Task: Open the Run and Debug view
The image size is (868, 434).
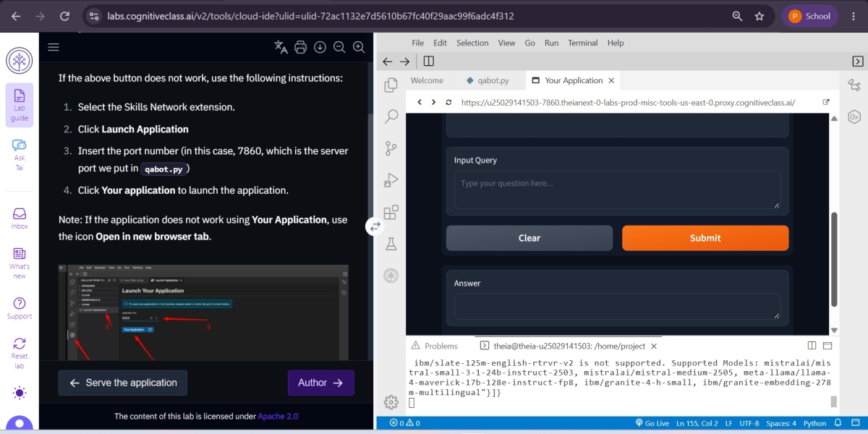Action: (x=391, y=180)
